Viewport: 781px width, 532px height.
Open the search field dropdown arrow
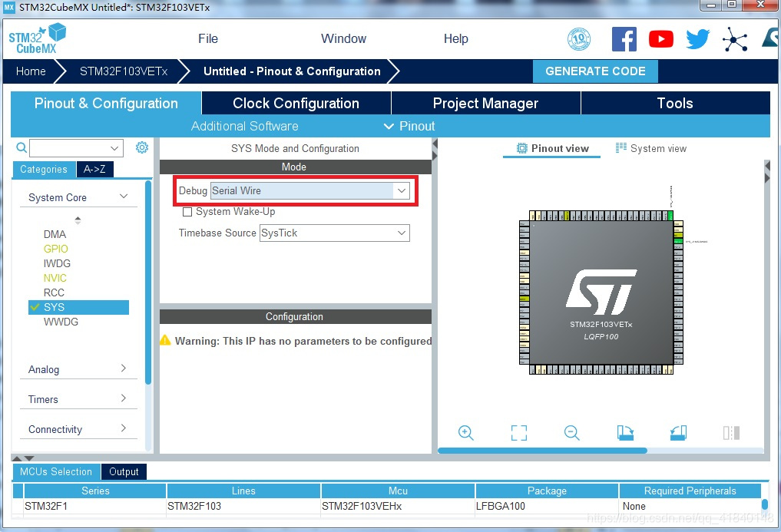pos(114,148)
